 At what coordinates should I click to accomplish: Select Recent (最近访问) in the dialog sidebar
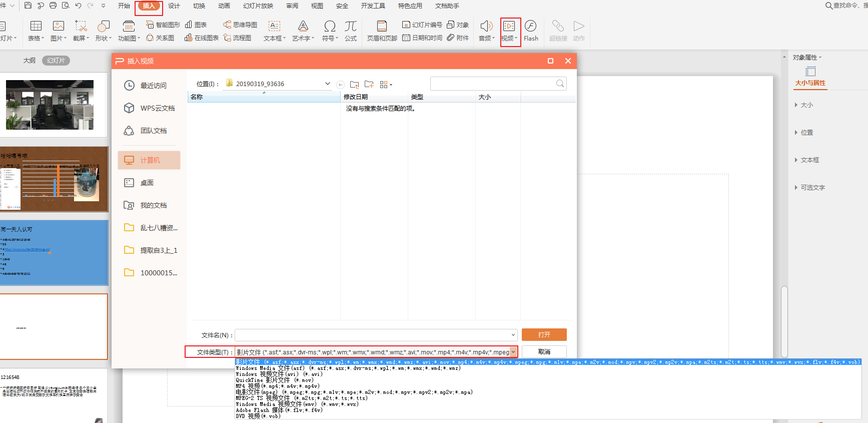click(149, 86)
